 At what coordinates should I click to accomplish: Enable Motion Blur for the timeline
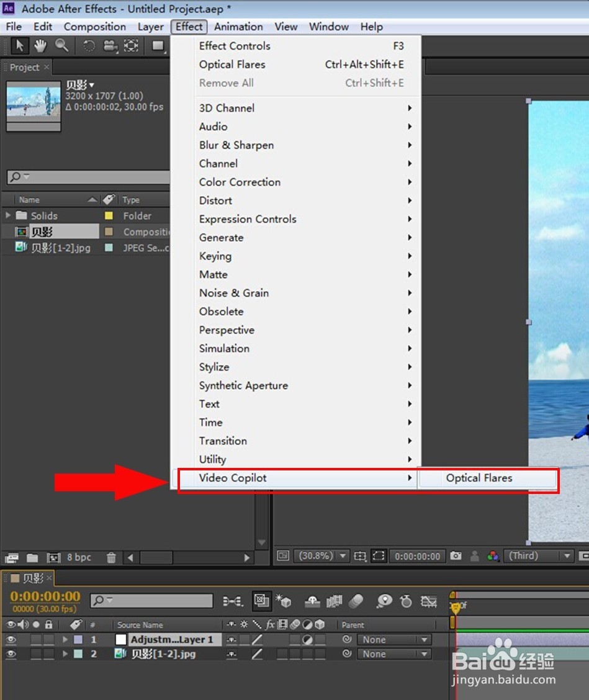356,601
